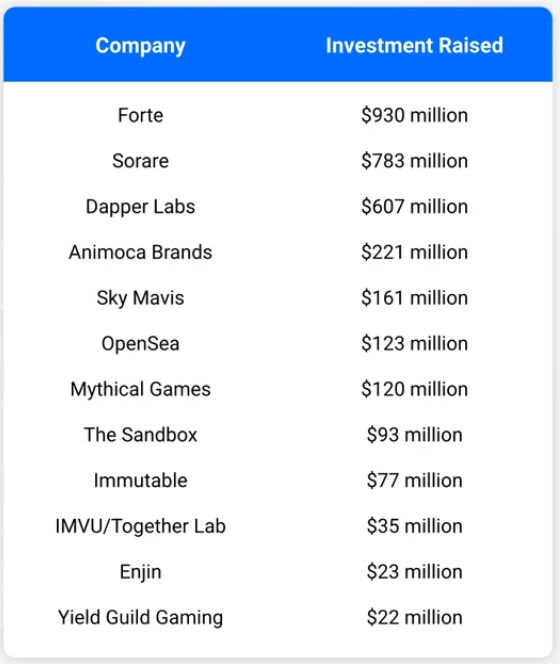Click the $123 million investment value
560x664 pixels.
[414, 343]
